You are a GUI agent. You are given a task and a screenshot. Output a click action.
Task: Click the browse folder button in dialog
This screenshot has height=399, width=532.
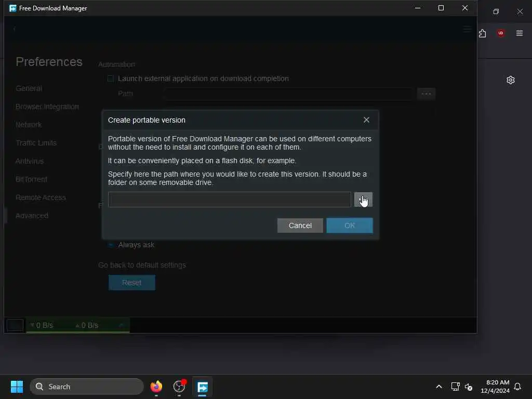coord(363,199)
